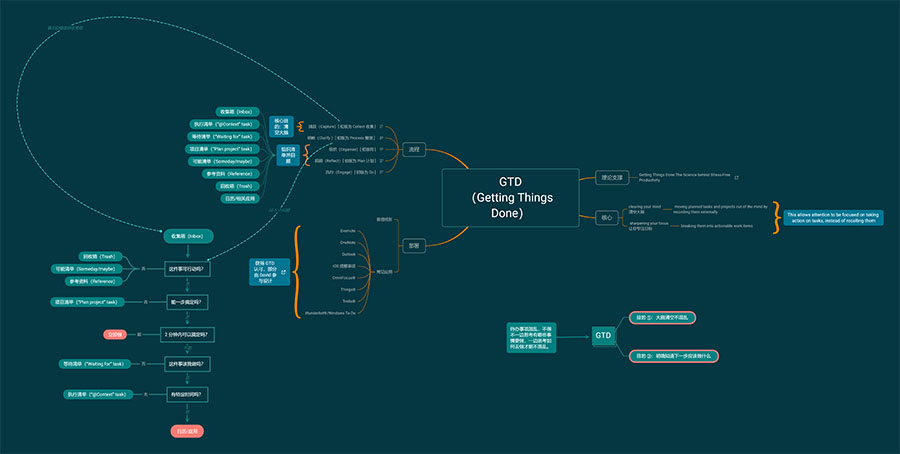Select the 收集箱 (Inbox) pill in the organize list
This screenshot has width=900, height=454.
pyautogui.click(x=238, y=111)
